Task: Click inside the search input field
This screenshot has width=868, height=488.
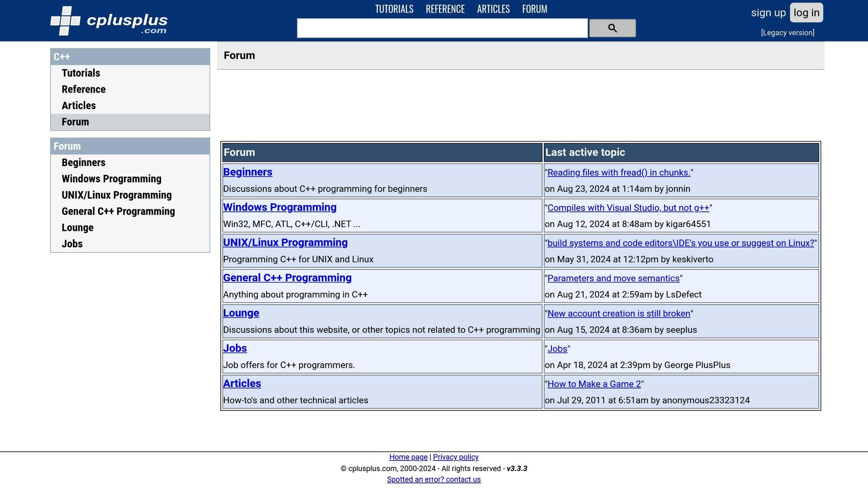Action: pyautogui.click(x=442, y=28)
